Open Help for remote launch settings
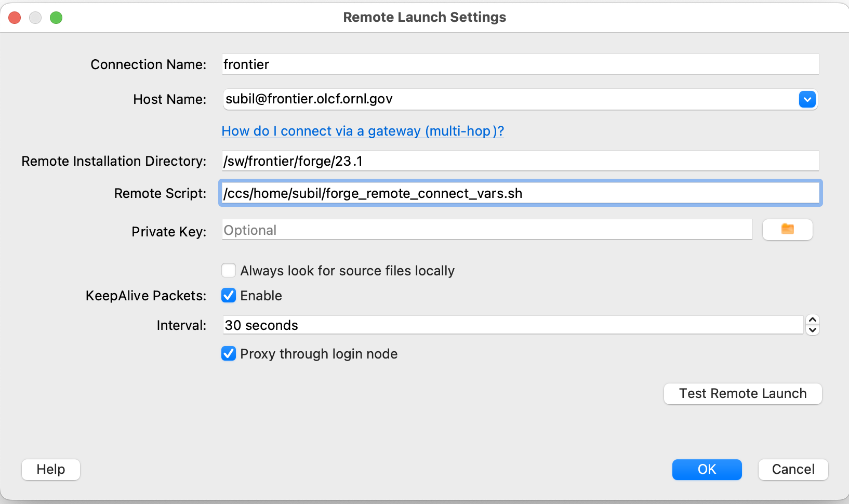This screenshot has width=849, height=504. coord(51,469)
